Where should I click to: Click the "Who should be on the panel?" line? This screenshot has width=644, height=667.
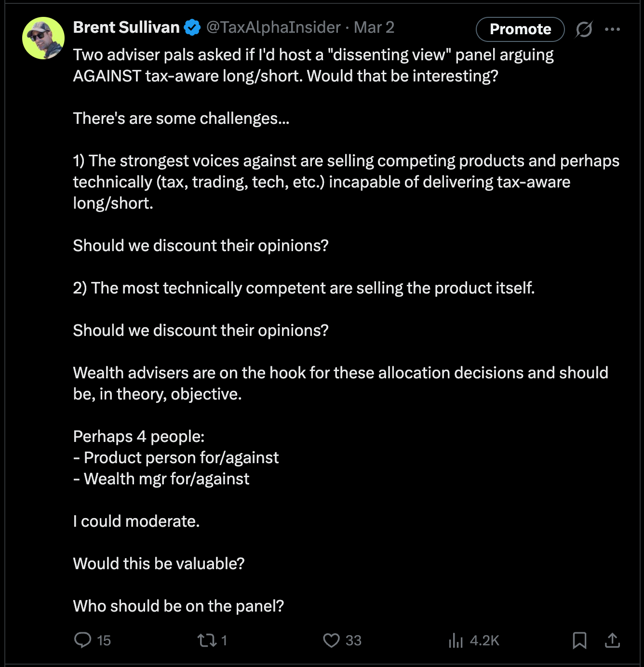tap(178, 606)
